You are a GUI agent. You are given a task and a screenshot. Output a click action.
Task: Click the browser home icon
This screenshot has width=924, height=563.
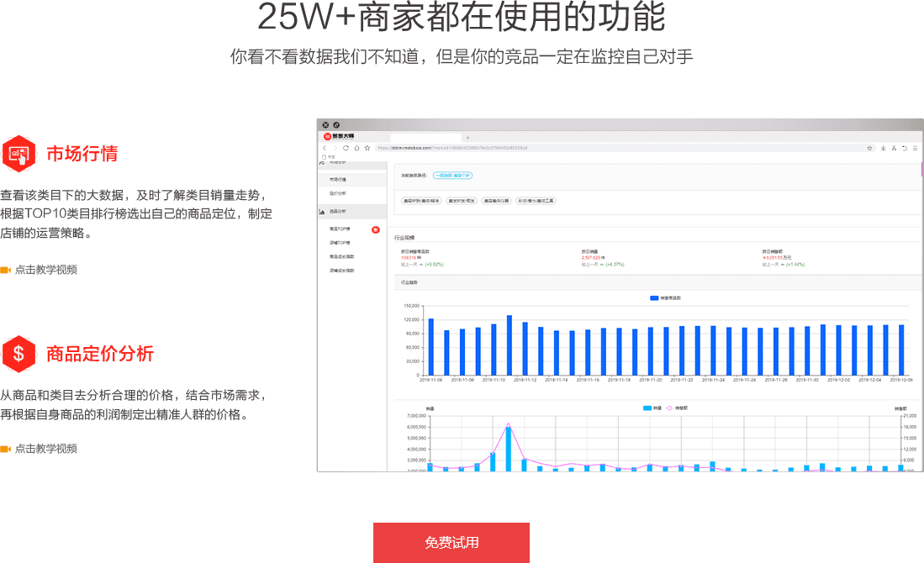[x=356, y=148]
